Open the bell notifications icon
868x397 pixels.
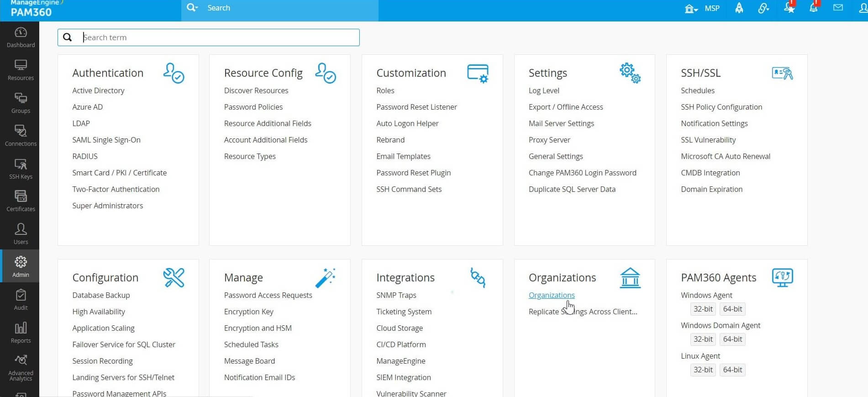click(814, 8)
